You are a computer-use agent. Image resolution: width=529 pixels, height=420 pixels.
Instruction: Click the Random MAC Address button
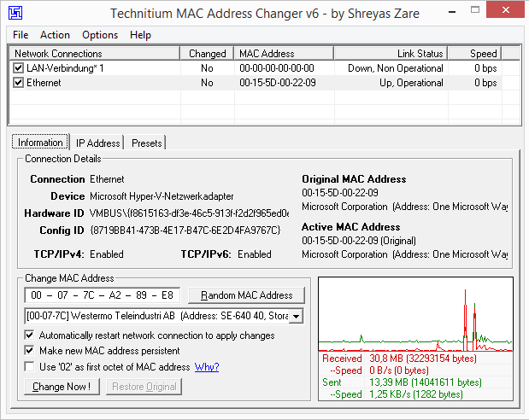tap(246, 295)
